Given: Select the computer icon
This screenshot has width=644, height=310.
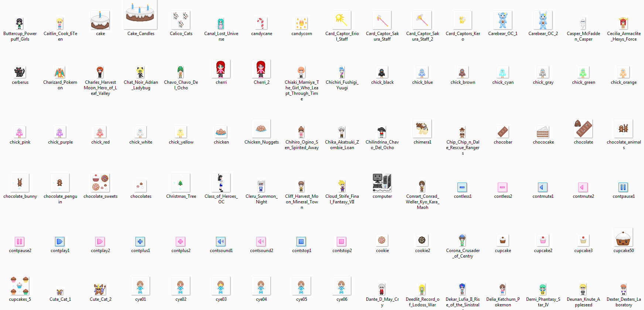Looking at the screenshot, I should click(x=382, y=183).
